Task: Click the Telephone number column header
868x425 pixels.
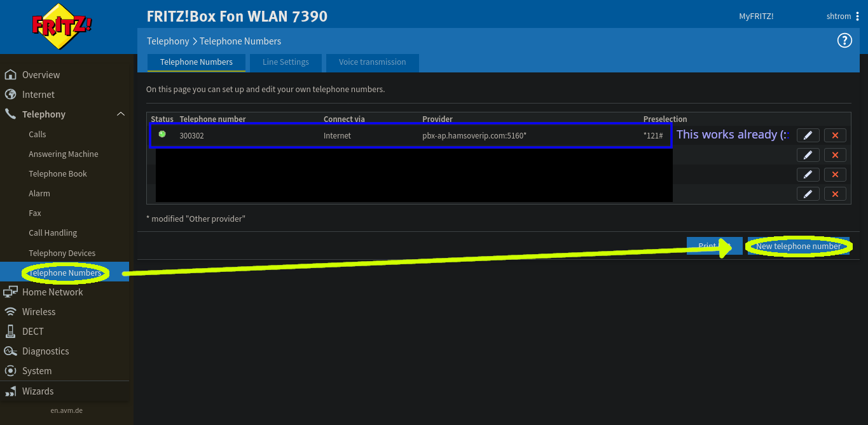Action: pyautogui.click(x=212, y=119)
